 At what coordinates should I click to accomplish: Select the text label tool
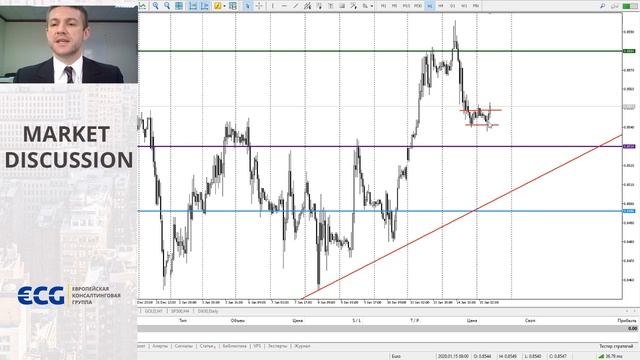click(331, 6)
